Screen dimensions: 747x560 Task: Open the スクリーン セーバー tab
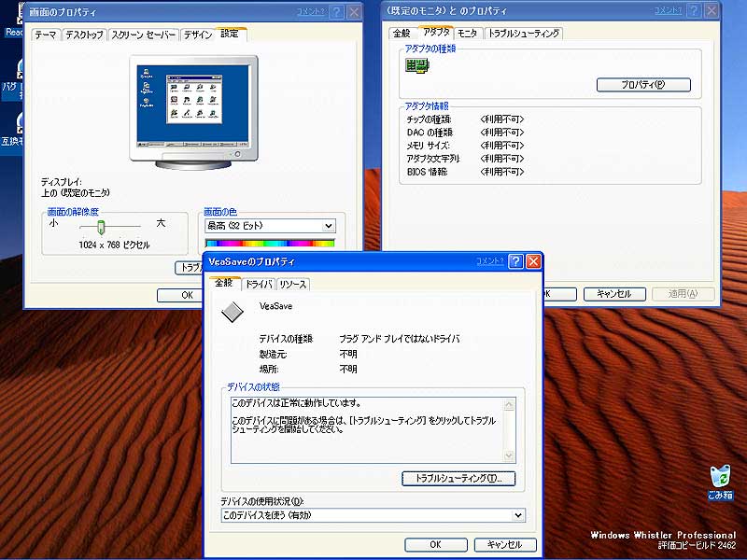tap(144, 35)
